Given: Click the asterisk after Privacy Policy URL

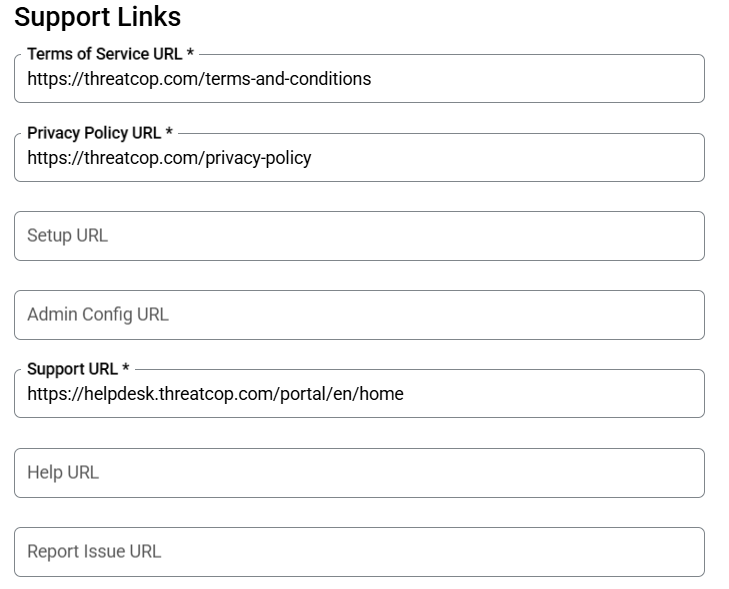Looking at the screenshot, I should tap(169, 131).
